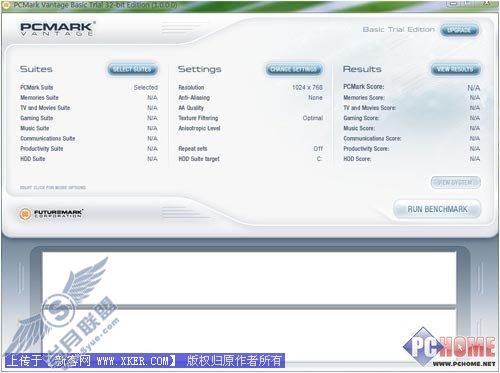
Task: Click the Change Settings button
Action: (294, 69)
